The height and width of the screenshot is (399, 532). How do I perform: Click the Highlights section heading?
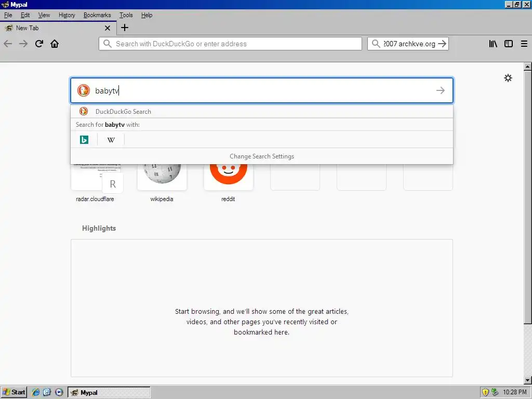tap(99, 229)
